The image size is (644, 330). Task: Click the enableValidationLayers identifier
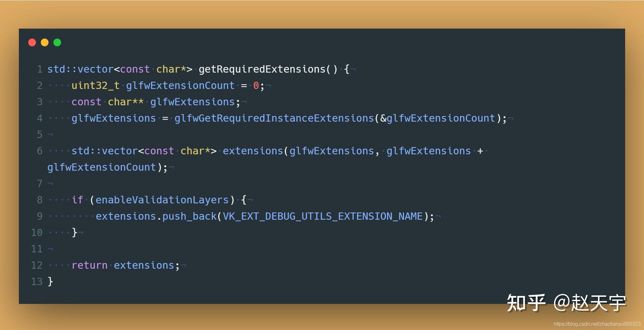point(162,200)
